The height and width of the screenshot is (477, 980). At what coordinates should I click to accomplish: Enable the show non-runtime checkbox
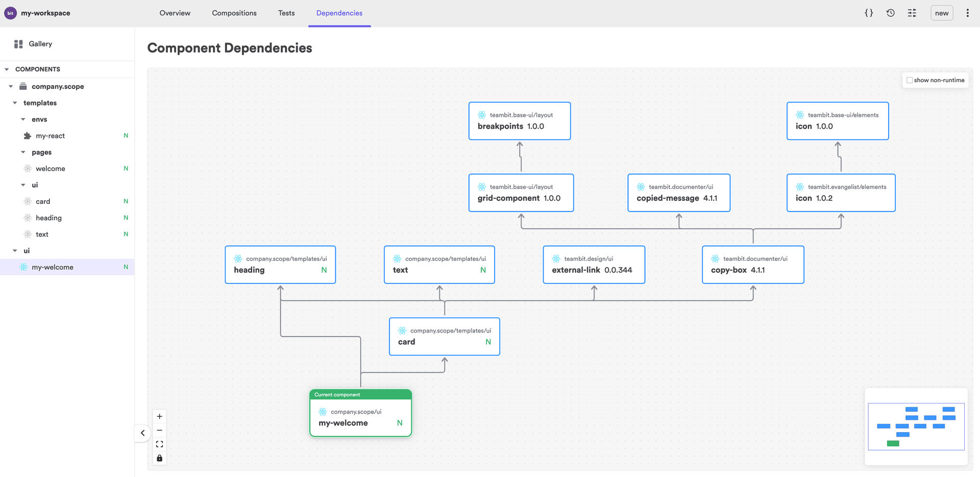click(910, 80)
